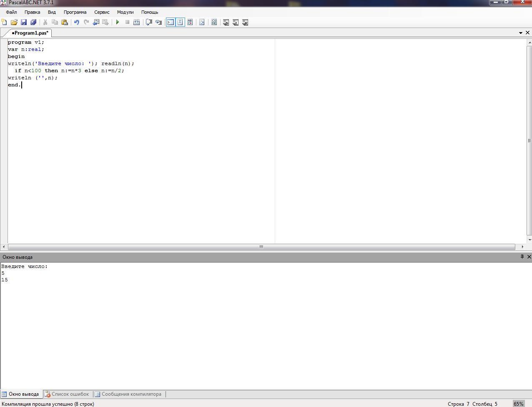
Task: Copy selection using the copy icon
Action: 55,22
